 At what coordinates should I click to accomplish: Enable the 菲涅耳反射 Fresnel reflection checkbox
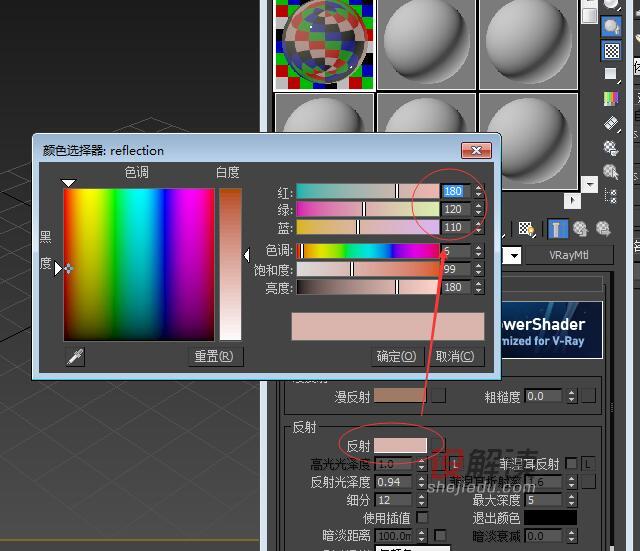(571, 464)
